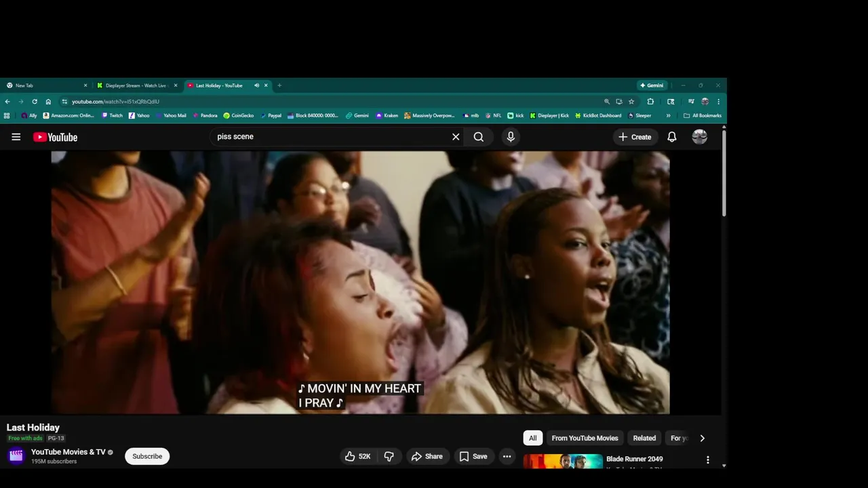Save the video to a playlist
868x488 pixels.
pyautogui.click(x=473, y=457)
